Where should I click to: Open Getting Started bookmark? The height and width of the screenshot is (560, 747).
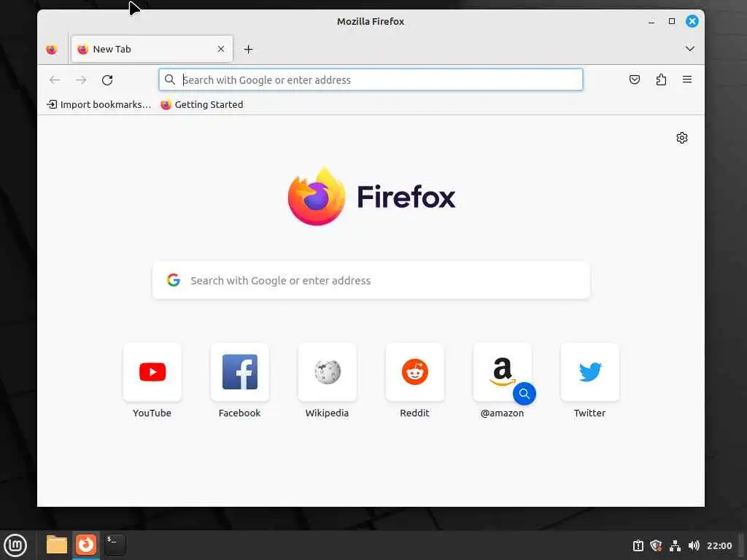pos(201,104)
